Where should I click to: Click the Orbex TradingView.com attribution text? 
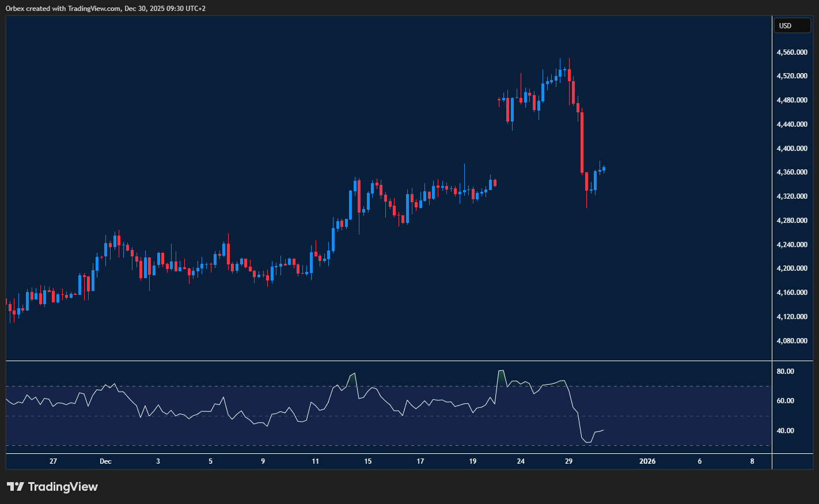tap(105, 8)
